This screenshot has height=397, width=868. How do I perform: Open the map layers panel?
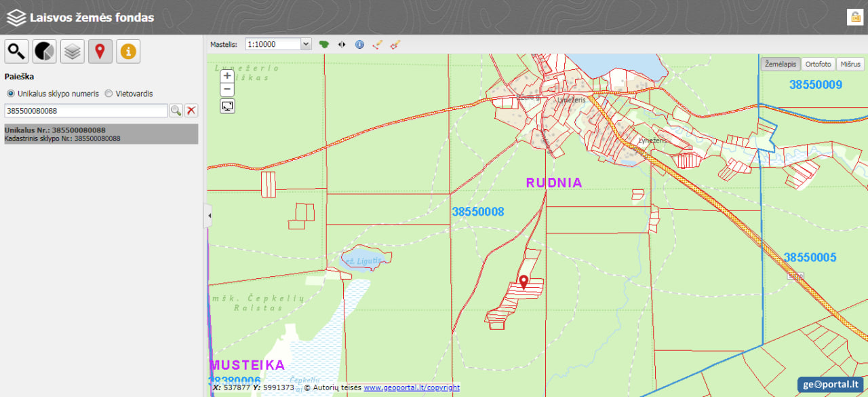coord(73,52)
